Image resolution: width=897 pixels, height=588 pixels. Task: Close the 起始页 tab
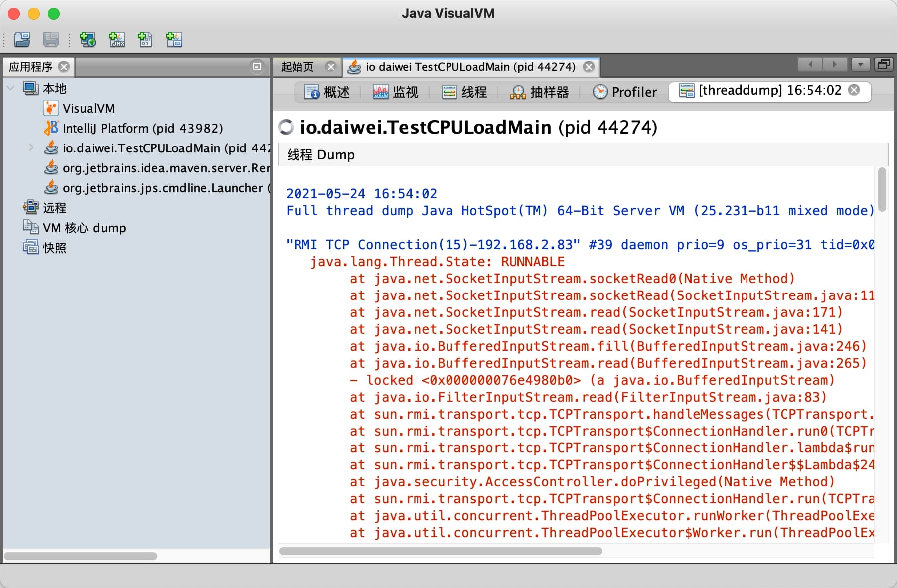coord(330,66)
